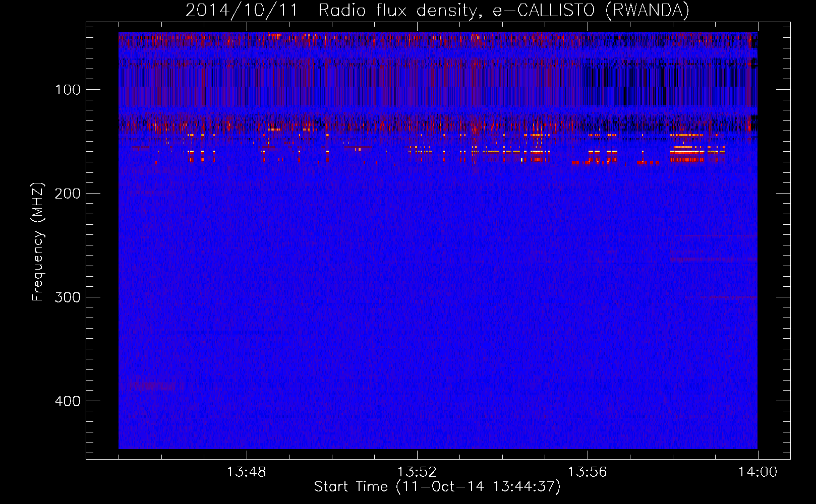Click the 300 frequency tick label
Viewport: 816px width, 504px height.
[68, 297]
